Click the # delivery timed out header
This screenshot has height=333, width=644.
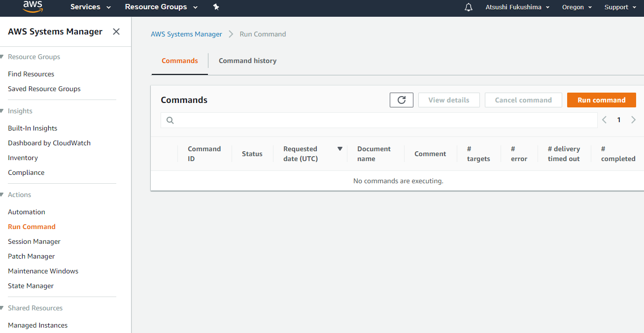pyautogui.click(x=564, y=154)
